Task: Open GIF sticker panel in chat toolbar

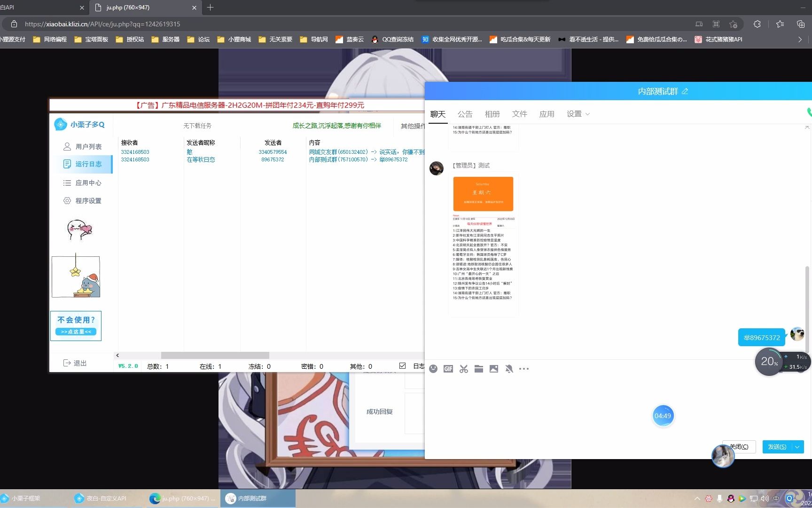Action: click(x=448, y=369)
